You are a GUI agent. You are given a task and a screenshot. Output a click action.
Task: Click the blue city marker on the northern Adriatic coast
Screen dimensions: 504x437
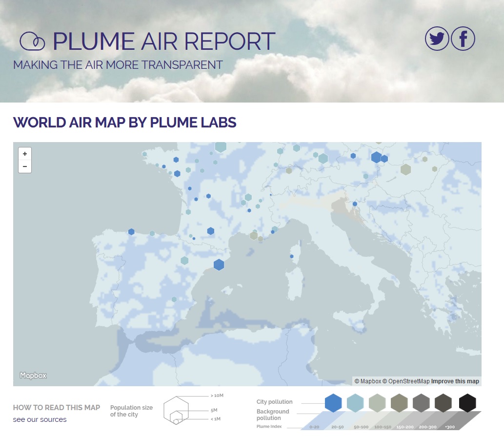point(355,204)
